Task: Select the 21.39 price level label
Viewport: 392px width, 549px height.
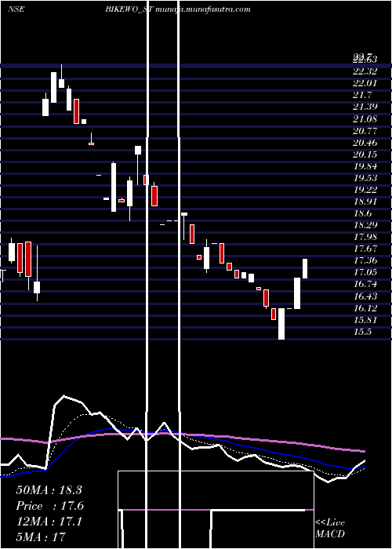Action: coord(365,107)
